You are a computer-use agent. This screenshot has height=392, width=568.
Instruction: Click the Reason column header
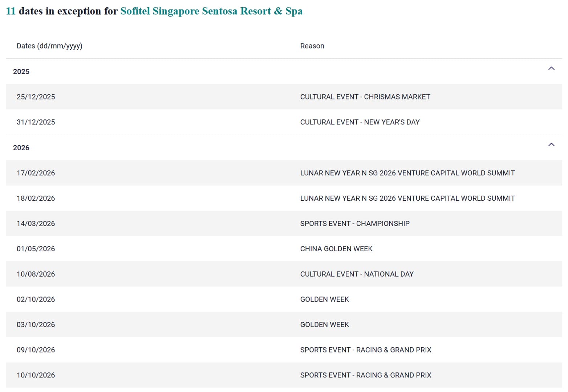click(x=312, y=46)
